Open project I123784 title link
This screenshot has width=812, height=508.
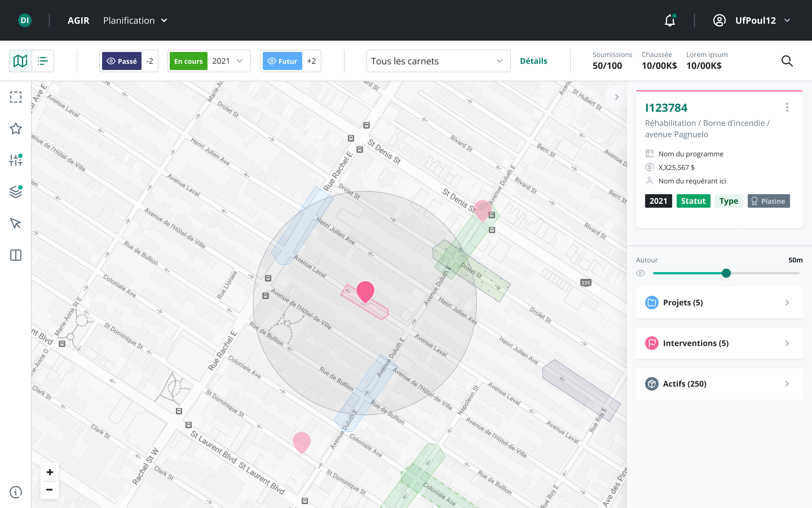(x=666, y=108)
